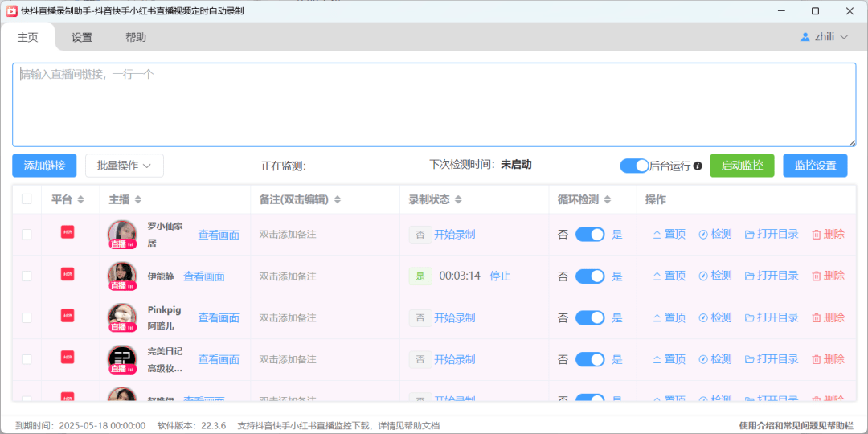Screen dimensions: 868x434
Task: Click the green 启动监控 button
Action: pos(743,166)
